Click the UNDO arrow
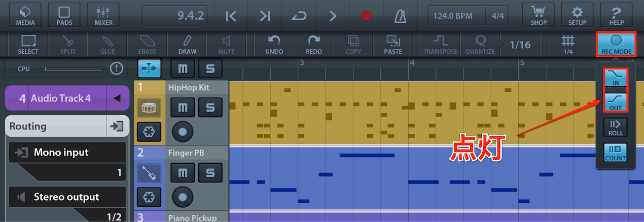Screen dimensions: 644x222 [x=274, y=45]
